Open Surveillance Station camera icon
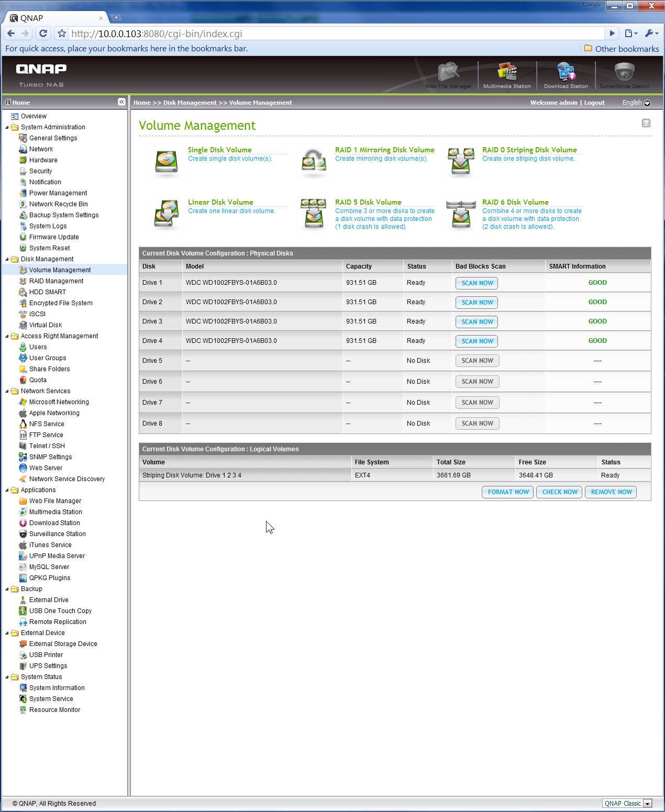 pyautogui.click(x=624, y=73)
